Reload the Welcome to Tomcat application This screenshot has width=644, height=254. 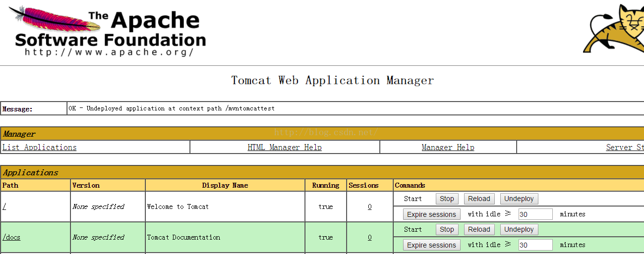479,199
